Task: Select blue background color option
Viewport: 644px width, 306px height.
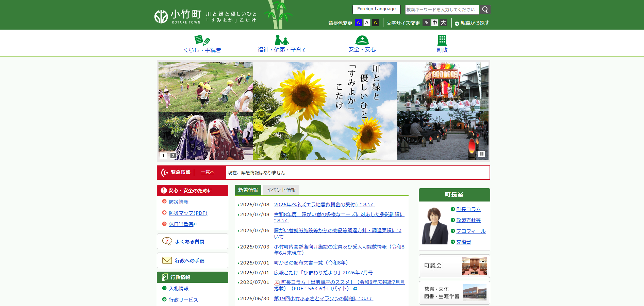Action: (358, 23)
